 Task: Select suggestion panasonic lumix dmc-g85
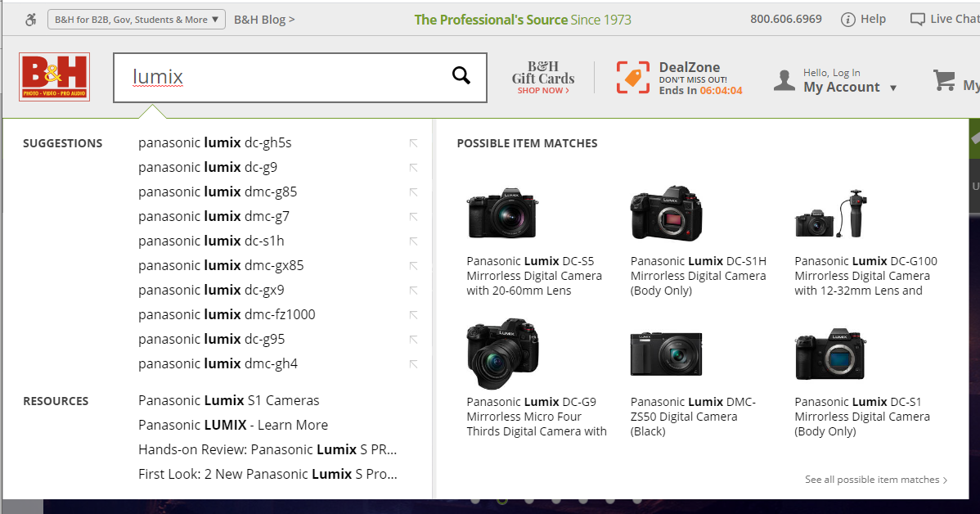click(x=218, y=192)
